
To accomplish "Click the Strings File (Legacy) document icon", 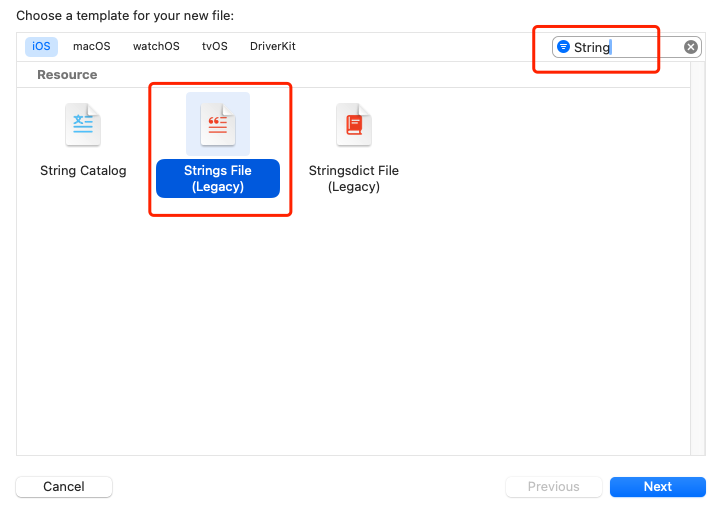I will click(218, 125).
